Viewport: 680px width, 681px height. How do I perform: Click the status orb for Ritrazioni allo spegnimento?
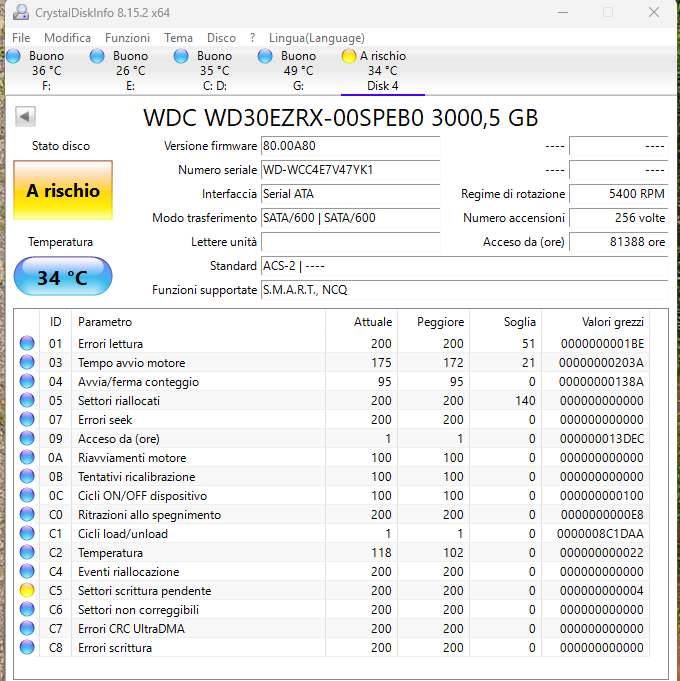27,514
